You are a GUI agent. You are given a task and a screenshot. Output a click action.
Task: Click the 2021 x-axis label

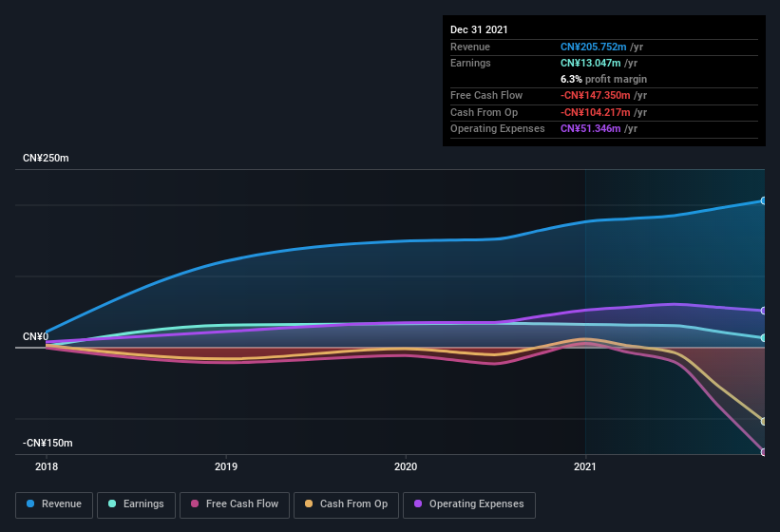(585, 466)
